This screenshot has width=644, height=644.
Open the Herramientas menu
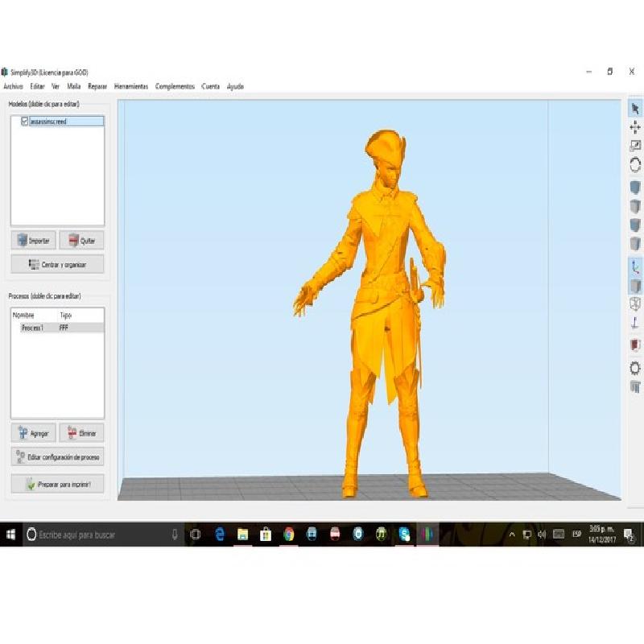131,86
